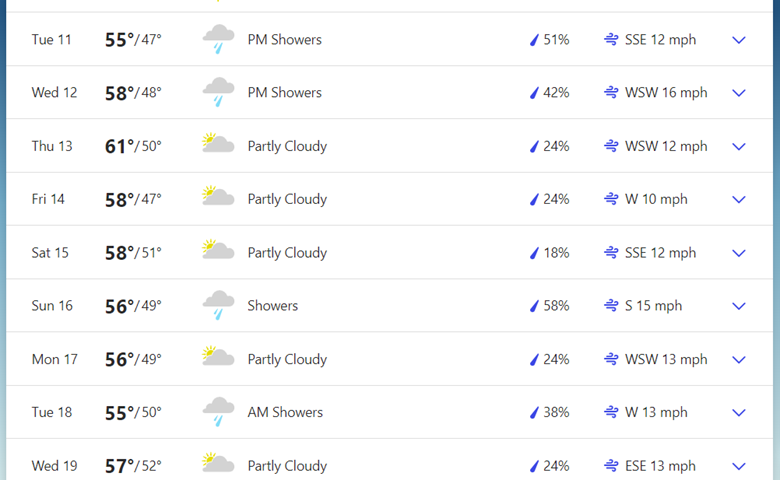Image resolution: width=780 pixels, height=480 pixels.
Task: Click the Sat 15 temperature 58°/51°
Action: pos(133,253)
